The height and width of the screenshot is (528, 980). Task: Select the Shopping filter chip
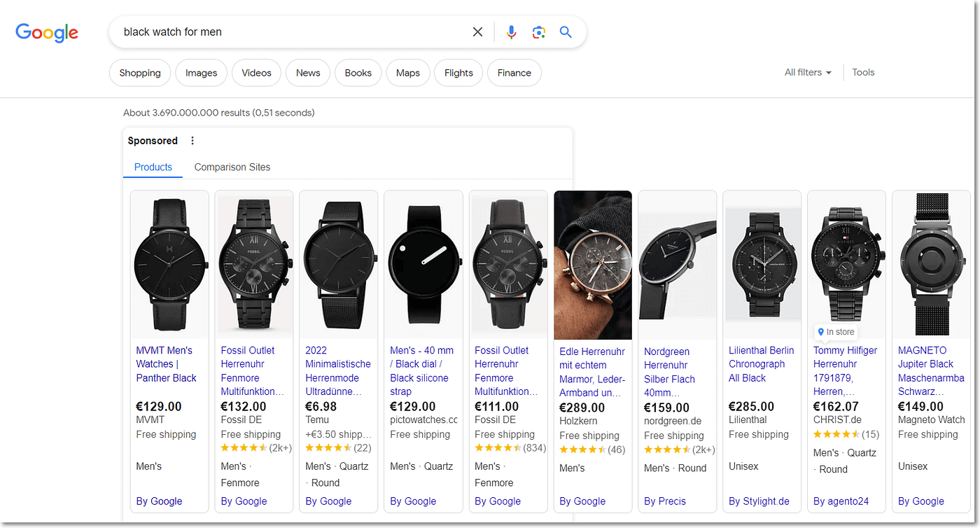140,73
